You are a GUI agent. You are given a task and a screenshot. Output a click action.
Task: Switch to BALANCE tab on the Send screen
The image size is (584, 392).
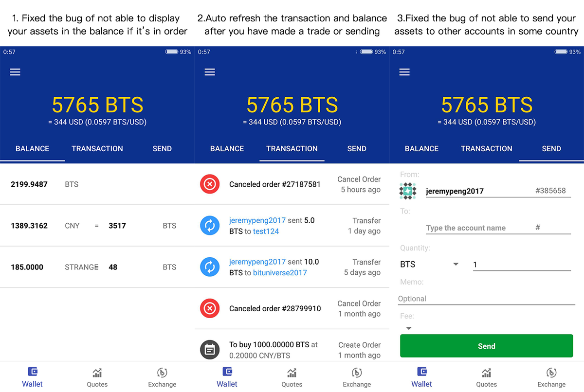pos(422,149)
